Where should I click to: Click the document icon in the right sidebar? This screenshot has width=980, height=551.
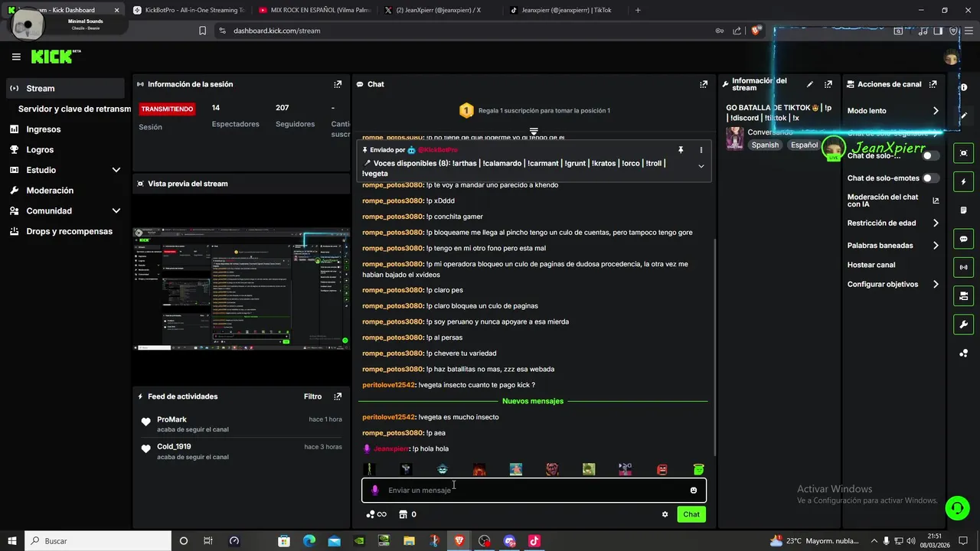point(963,210)
